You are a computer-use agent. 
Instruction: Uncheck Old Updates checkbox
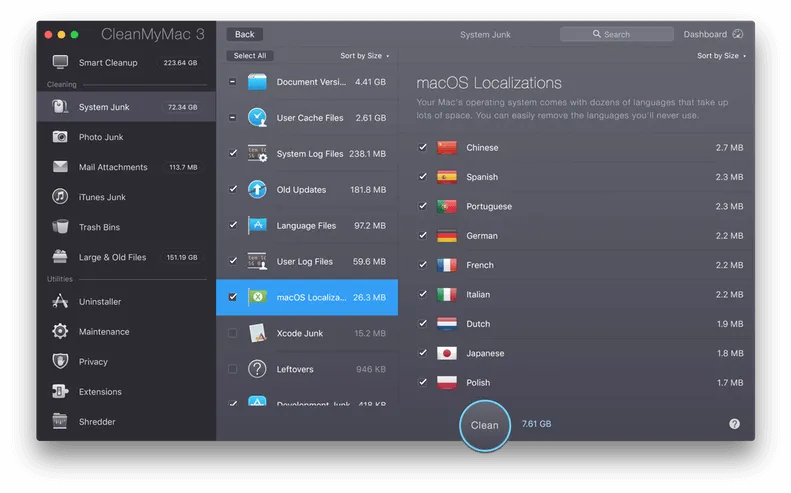(x=233, y=189)
